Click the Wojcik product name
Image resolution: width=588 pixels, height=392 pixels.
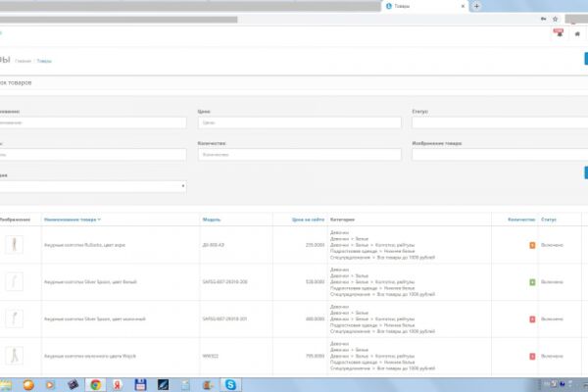[x=90, y=356]
